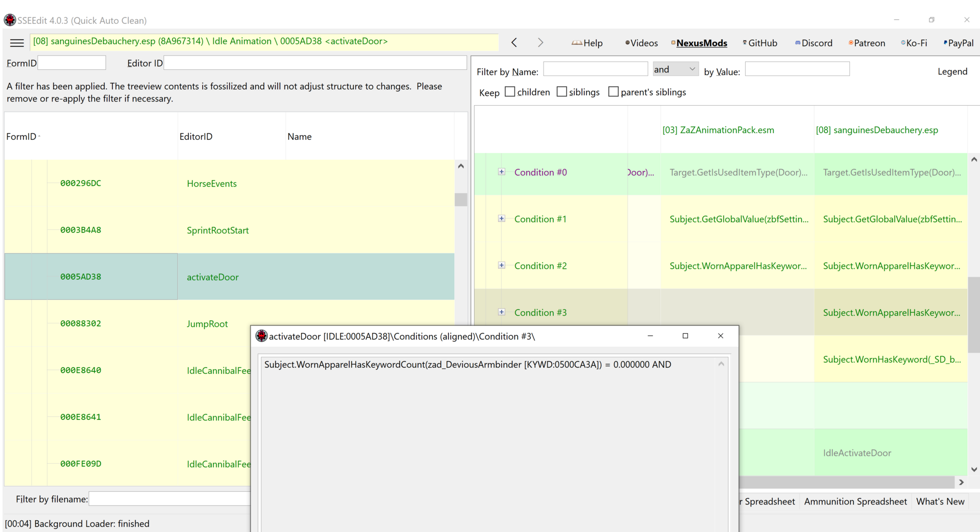Select the HorseEvents tree row
The image size is (980, 532).
(229, 183)
